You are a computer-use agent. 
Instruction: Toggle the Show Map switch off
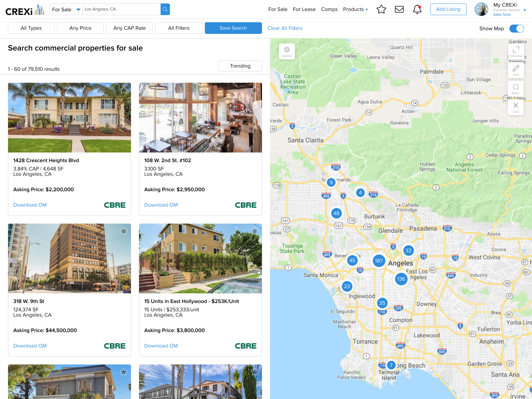tap(516, 29)
